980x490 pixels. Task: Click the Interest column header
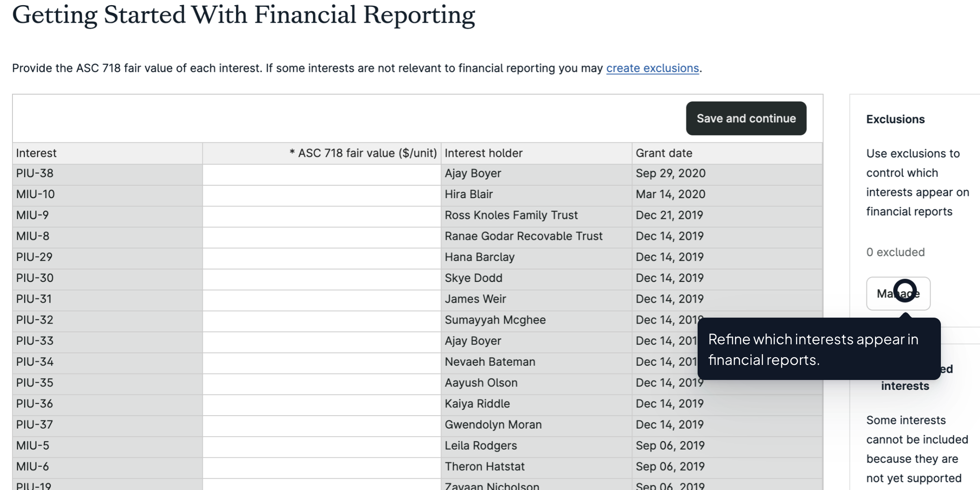tap(36, 153)
